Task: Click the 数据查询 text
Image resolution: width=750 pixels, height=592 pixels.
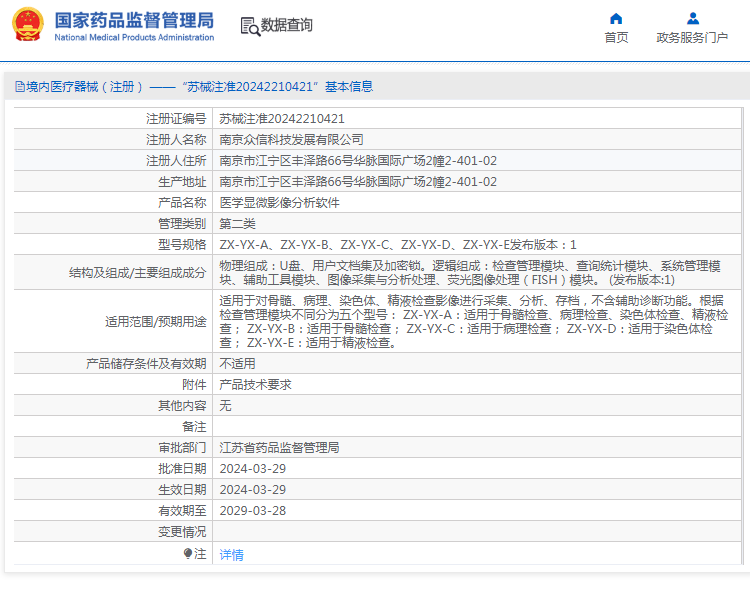Action: [x=287, y=25]
